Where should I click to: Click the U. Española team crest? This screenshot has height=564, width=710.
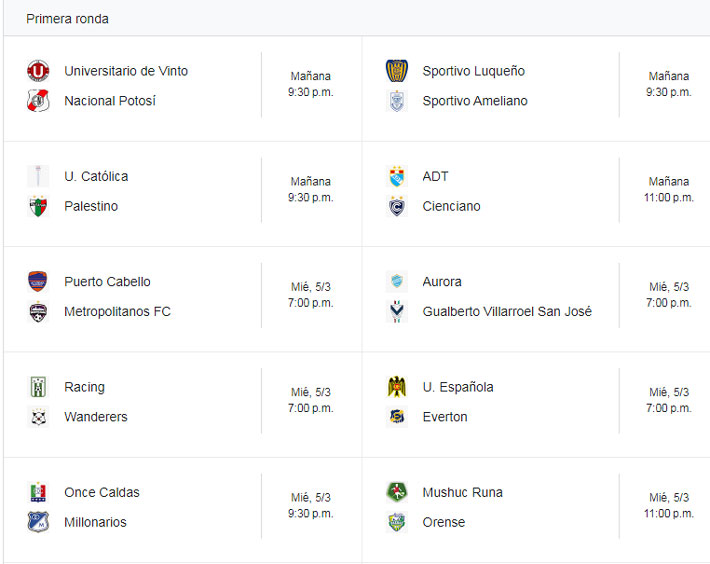(397, 387)
